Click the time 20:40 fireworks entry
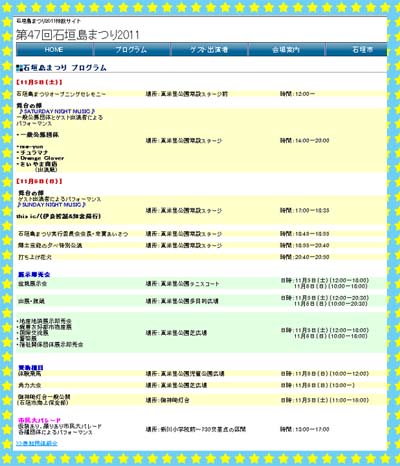400x466 pixels. click(305, 257)
